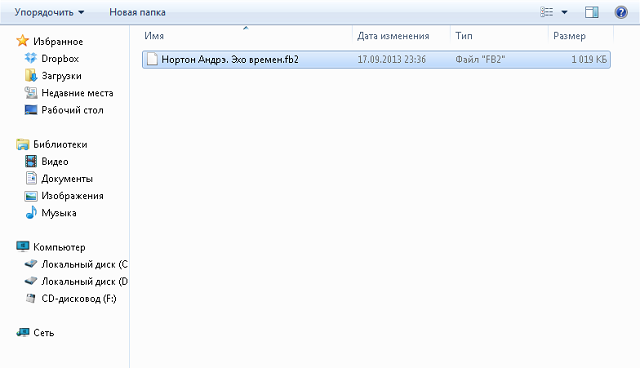Toggle the preview pane icon
This screenshot has width=640, height=368.
[591, 12]
